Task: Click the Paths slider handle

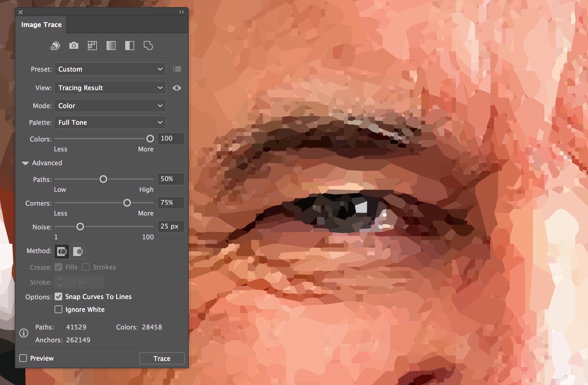Action: click(103, 179)
